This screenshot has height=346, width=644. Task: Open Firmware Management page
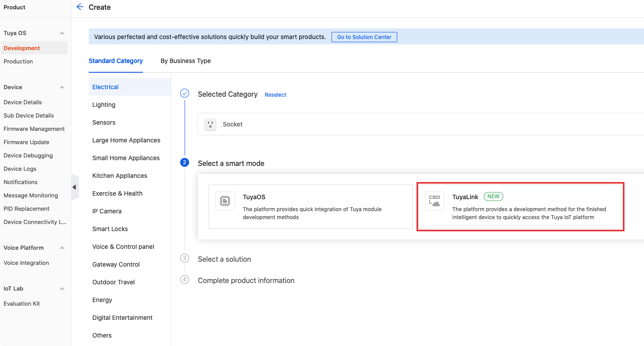[34, 129]
